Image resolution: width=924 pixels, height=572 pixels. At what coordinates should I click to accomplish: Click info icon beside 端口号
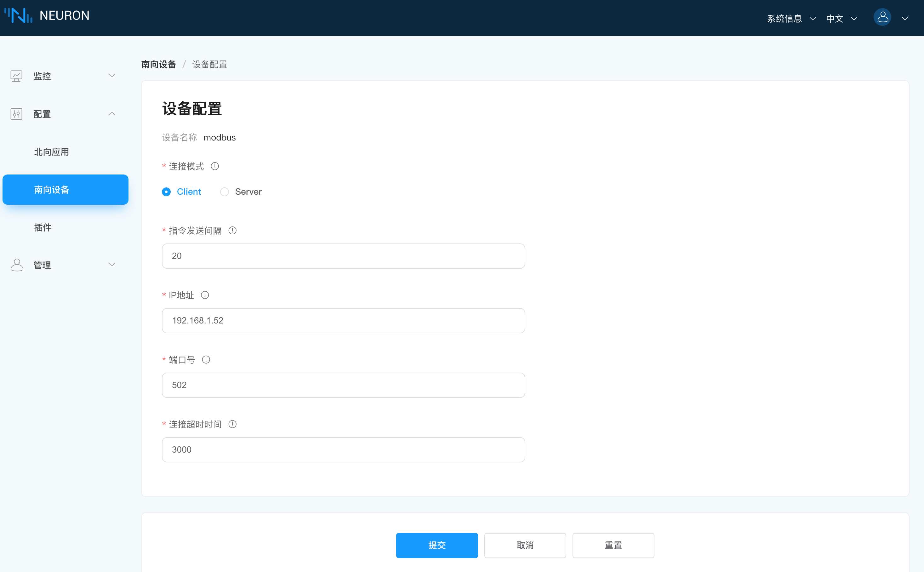[206, 360]
